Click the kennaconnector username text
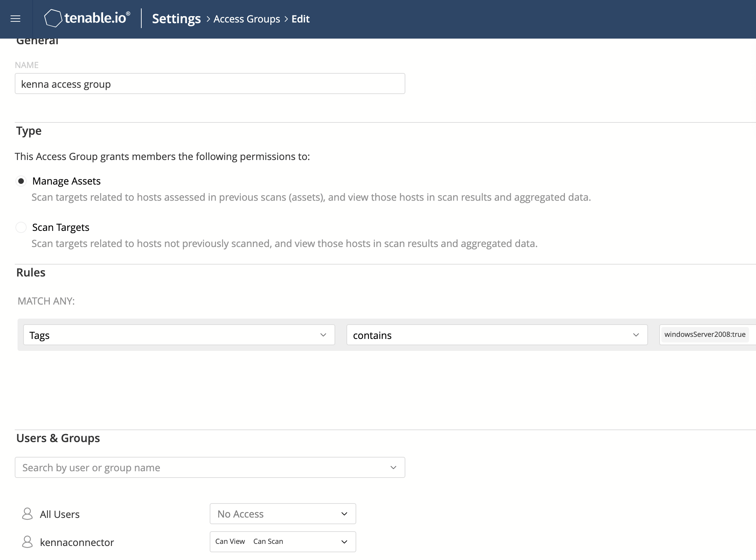This screenshot has width=756, height=560. click(77, 541)
